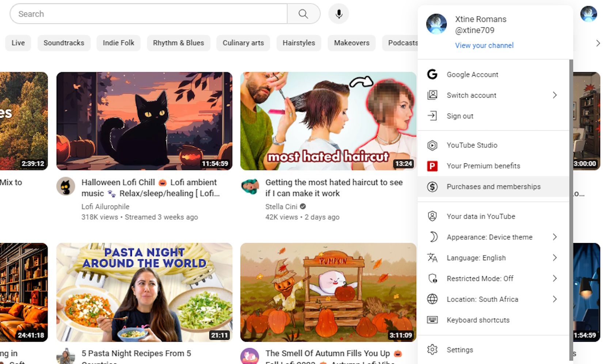Viewport: 614px width, 364px height.
Task: Click the search magnifier button
Action: click(303, 14)
